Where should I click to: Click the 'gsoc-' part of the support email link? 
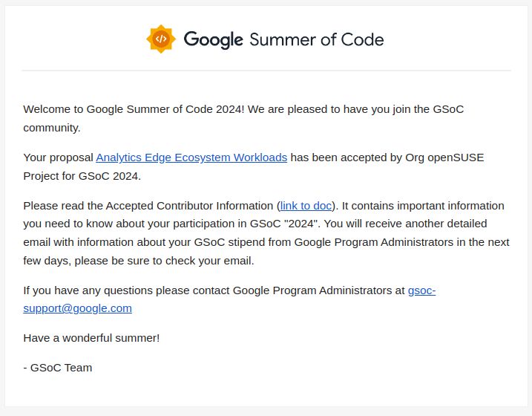click(x=421, y=290)
